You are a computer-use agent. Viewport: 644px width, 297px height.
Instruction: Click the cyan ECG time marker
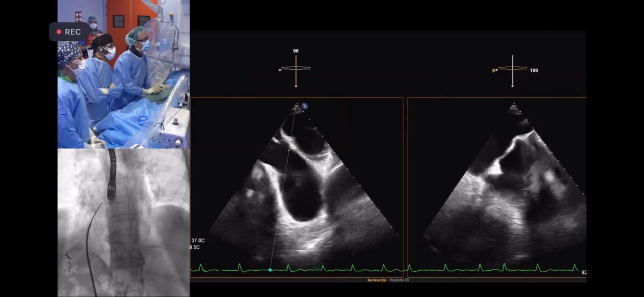[x=270, y=270]
